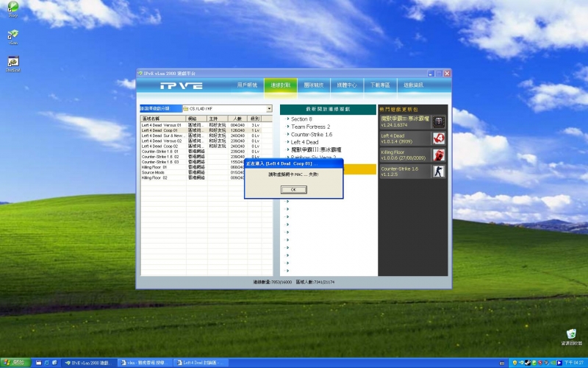Viewport: 588px width, 368px height.
Task: Click the Left 4 Dead update icon
Action: click(x=438, y=138)
